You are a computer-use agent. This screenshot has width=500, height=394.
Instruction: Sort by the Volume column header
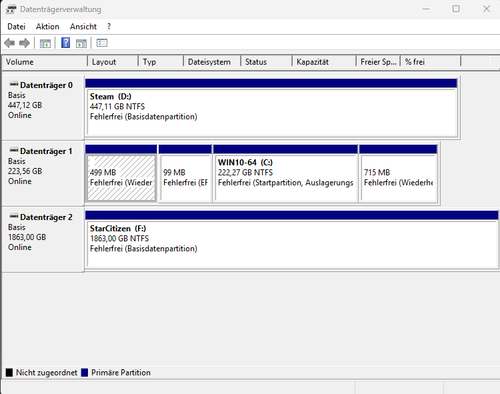coord(45,62)
